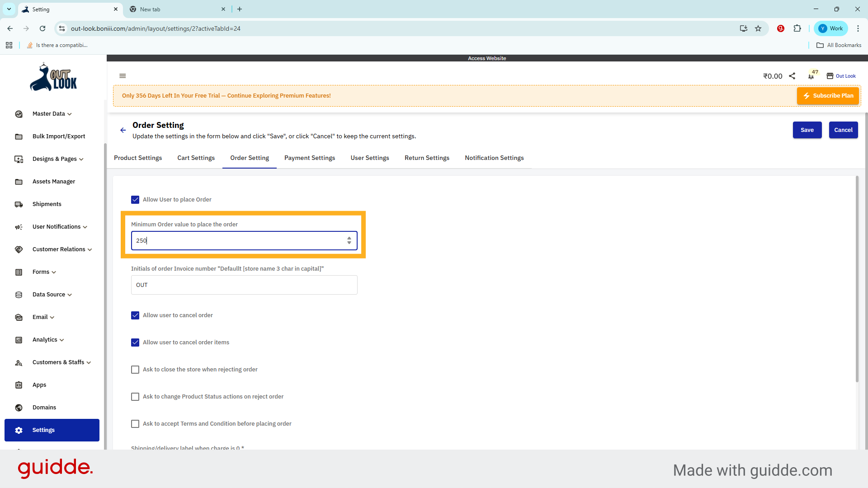
Task: Click the Out Look logo in sidebar
Action: 53,77
